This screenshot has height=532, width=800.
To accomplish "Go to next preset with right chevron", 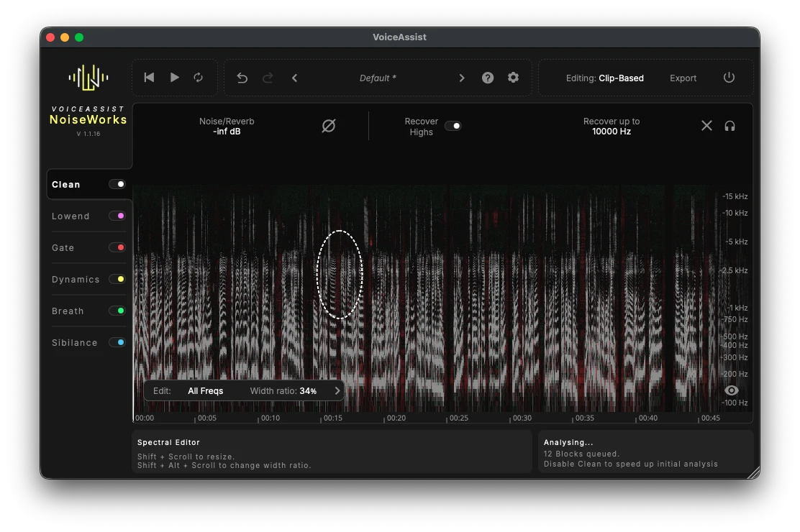I will tap(462, 78).
